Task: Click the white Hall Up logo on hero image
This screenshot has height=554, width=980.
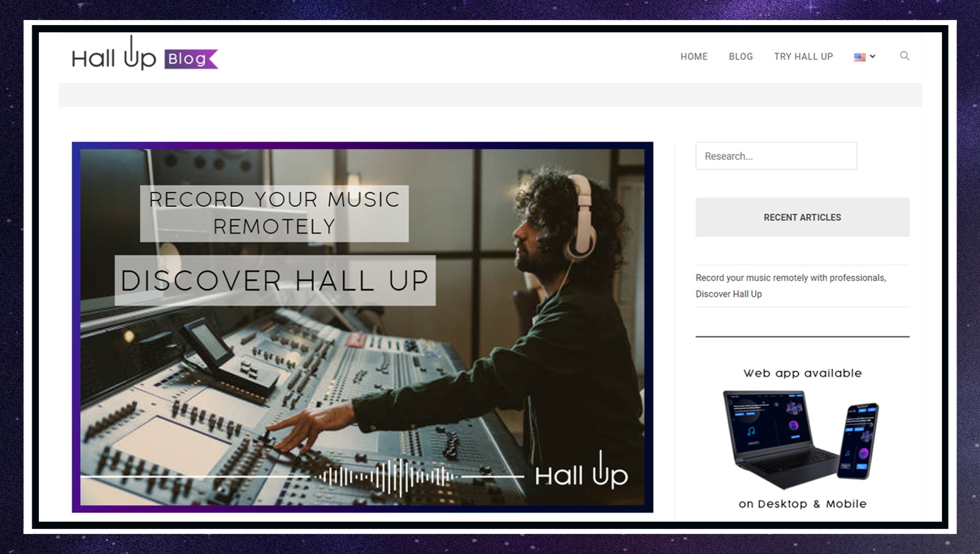Action: click(581, 473)
